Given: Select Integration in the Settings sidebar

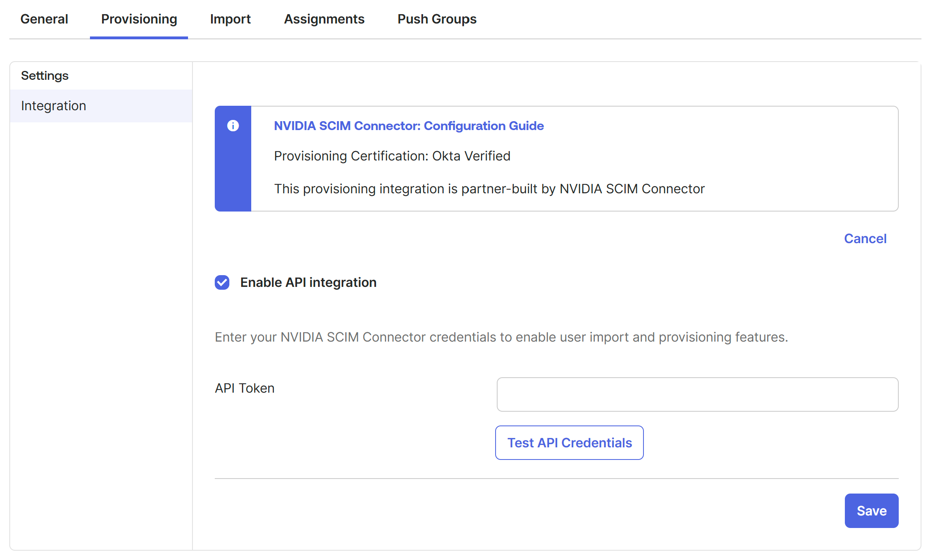Looking at the screenshot, I should pyautogui.click(x=53, y=106).
